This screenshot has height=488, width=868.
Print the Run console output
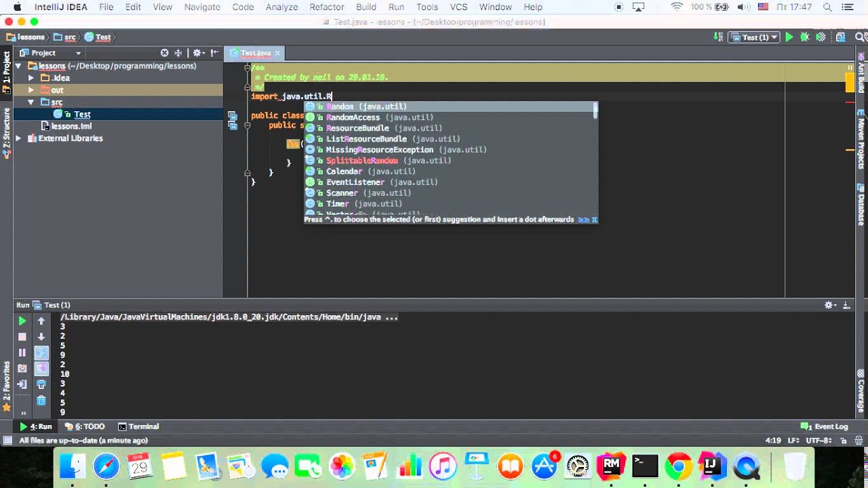tap(41, 384)
